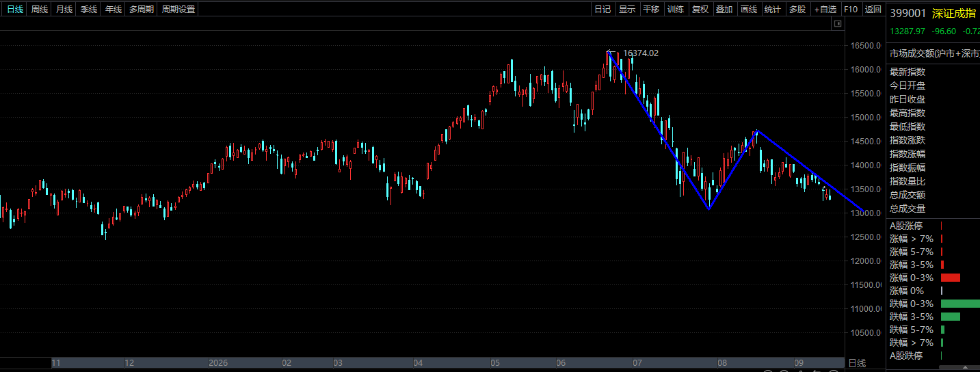Screen dimensions: 980x372
Task: Switch to the 季线 quarterly period tab
Action: click(89, 10)
